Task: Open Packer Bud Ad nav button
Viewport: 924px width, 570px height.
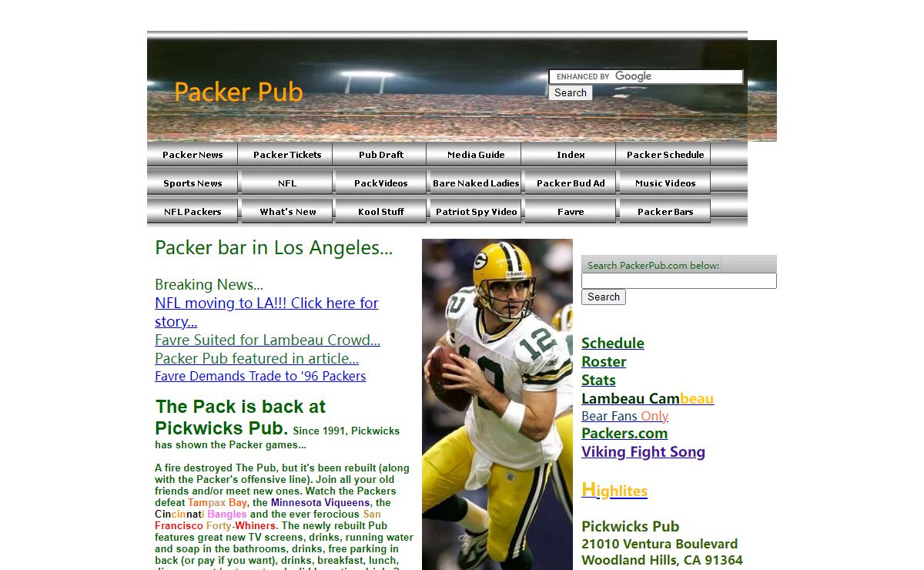Action: [571, 183]
